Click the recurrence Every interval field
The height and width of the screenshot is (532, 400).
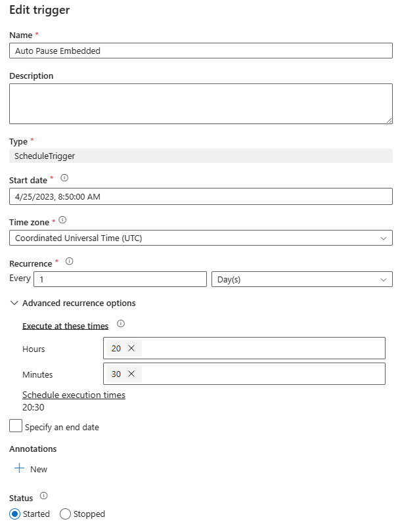[x=120, y=279]
